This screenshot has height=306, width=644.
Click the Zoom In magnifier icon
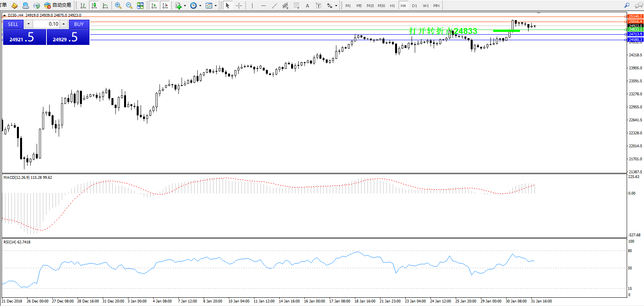point(118,6)
